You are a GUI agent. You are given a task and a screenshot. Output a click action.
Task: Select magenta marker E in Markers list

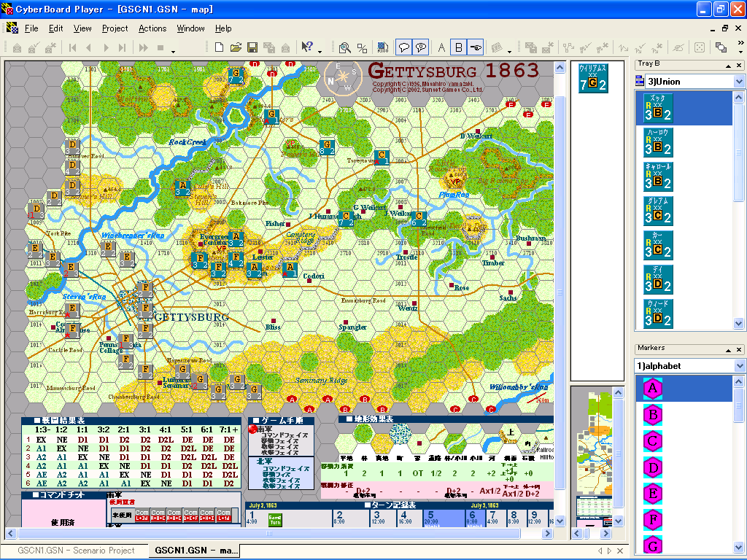[x=653, y=494]
